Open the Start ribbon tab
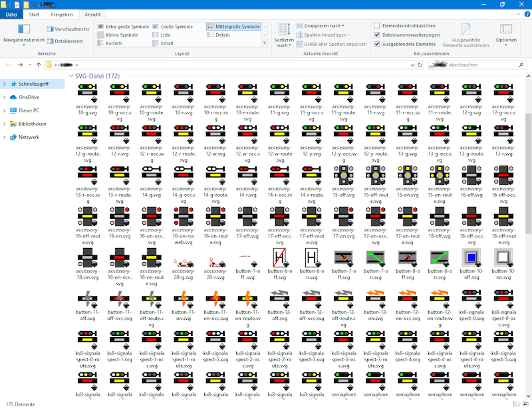The height and width of the screenshot is (409, 532). pos(34,14)
